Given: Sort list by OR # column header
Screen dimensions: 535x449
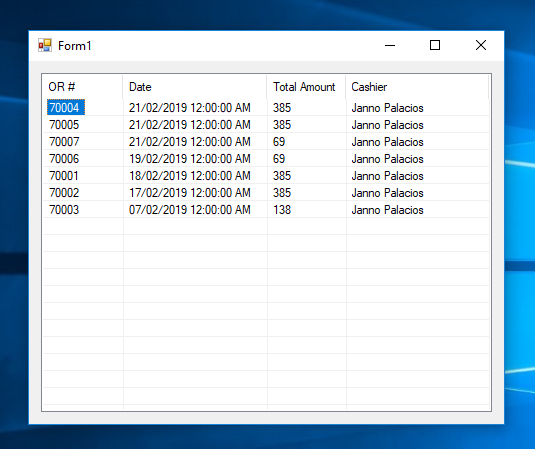Looking at the screenshot, I should pyautogui.click(x=83, y=87).
